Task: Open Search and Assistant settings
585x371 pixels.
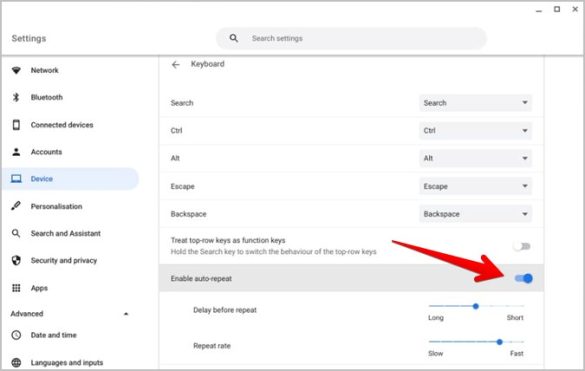Action: click(x=66, y=233)
